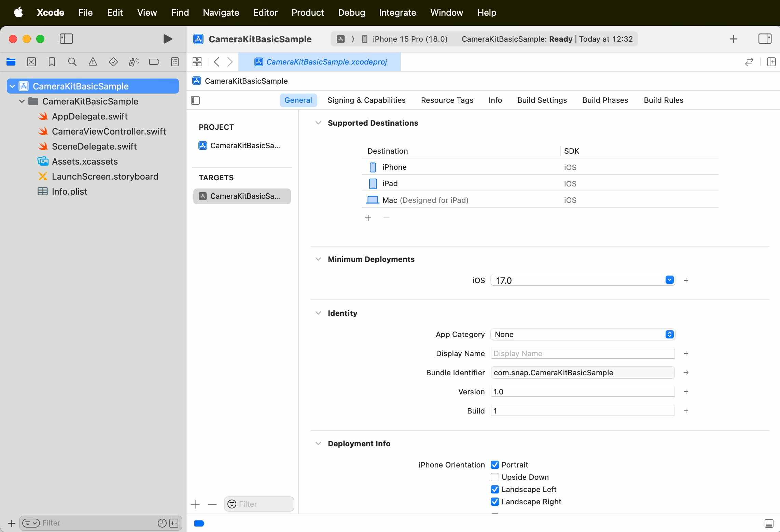The width and height of the screenshot is (780, 532).
Task: Switch to the Build Settings tab
Action: pos(542,100)
